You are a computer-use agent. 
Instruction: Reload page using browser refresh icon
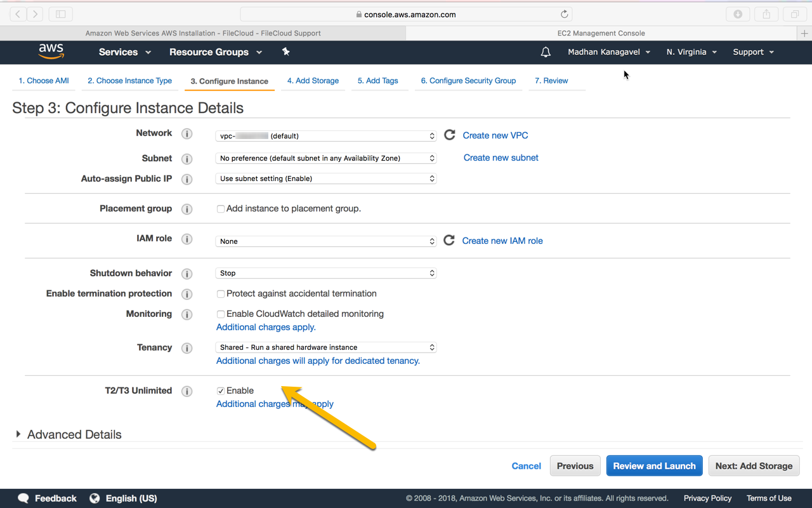click(564, 14)
